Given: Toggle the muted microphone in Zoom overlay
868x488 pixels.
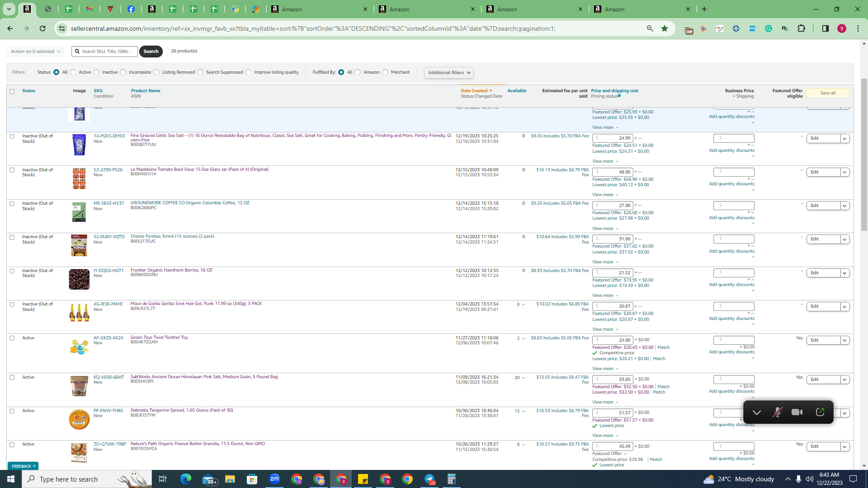Looking at the screenshot, I should click(x=777, y=412).
